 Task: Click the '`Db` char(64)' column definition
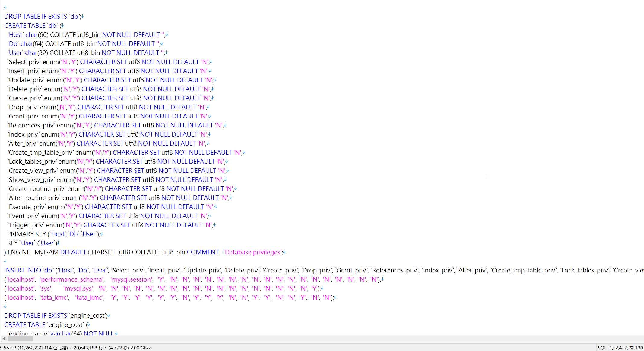point(84,44)
